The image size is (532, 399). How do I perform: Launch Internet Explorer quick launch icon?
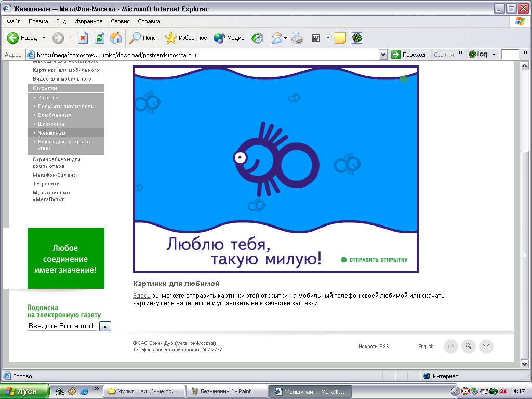click(84, 392)
